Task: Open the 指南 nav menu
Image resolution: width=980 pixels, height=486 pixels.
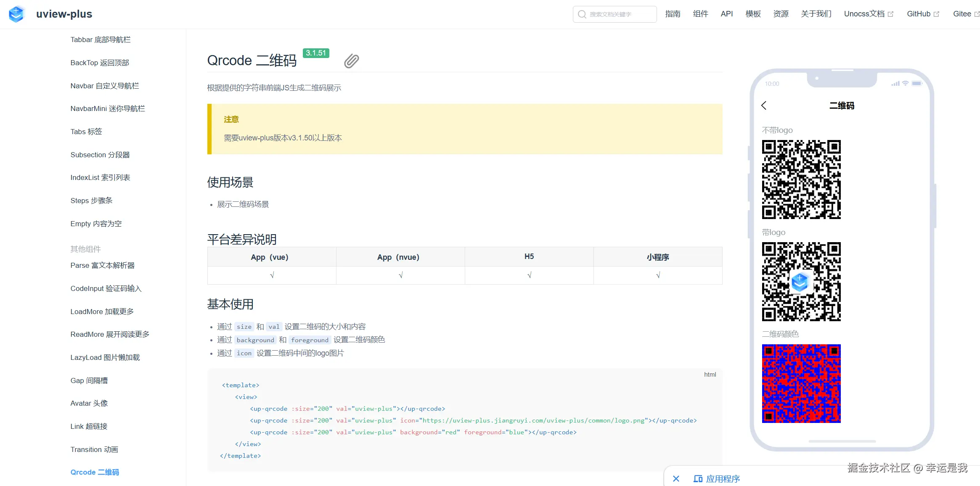Action: coord(673,14)
